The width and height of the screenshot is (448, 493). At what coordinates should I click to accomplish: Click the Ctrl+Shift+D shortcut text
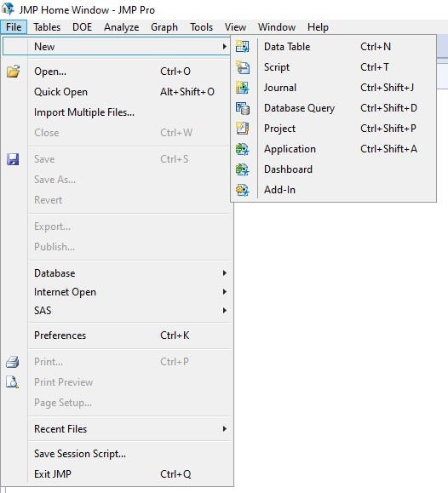[388, 108]
